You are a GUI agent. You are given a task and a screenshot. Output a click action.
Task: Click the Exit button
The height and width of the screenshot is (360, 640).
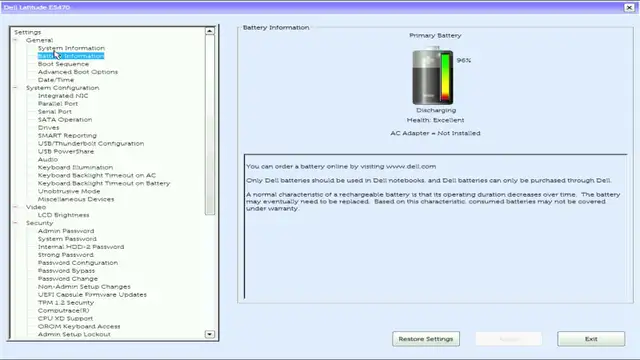point(591,339)
